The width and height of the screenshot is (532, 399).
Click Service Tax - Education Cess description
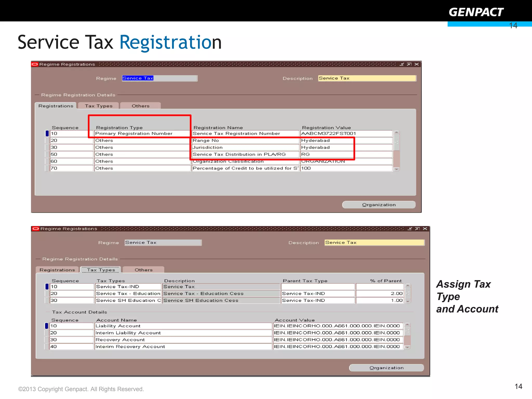click(x=221, y=294)
